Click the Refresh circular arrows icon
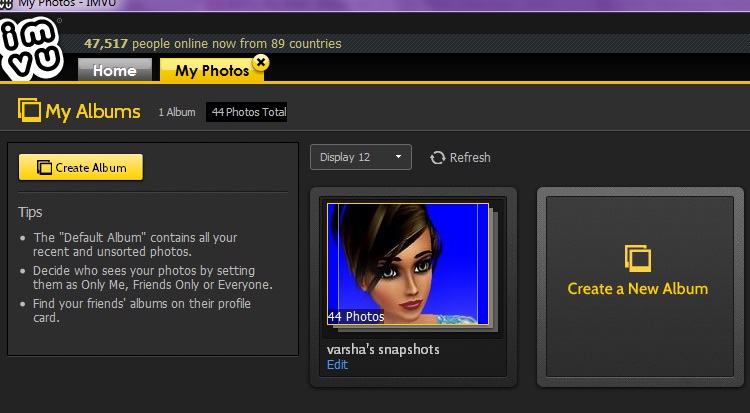The width and height of the screenshot is (750, 413). [x=437, y=157]
